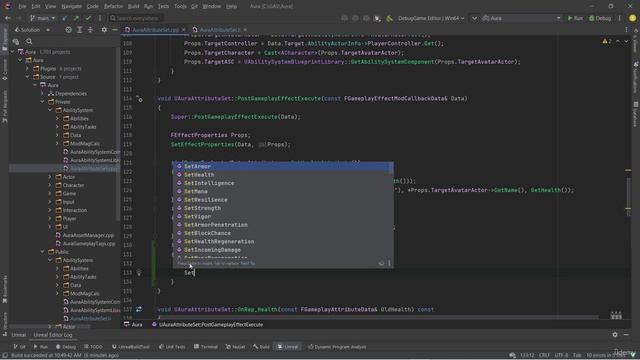Open Dynamic Program Analysis tool window
This screenshot has width=640, height=360.
pos(337,347)
